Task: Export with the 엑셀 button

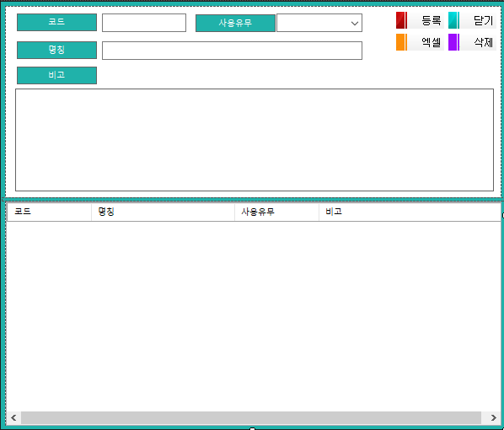Action: pos(420,42)
